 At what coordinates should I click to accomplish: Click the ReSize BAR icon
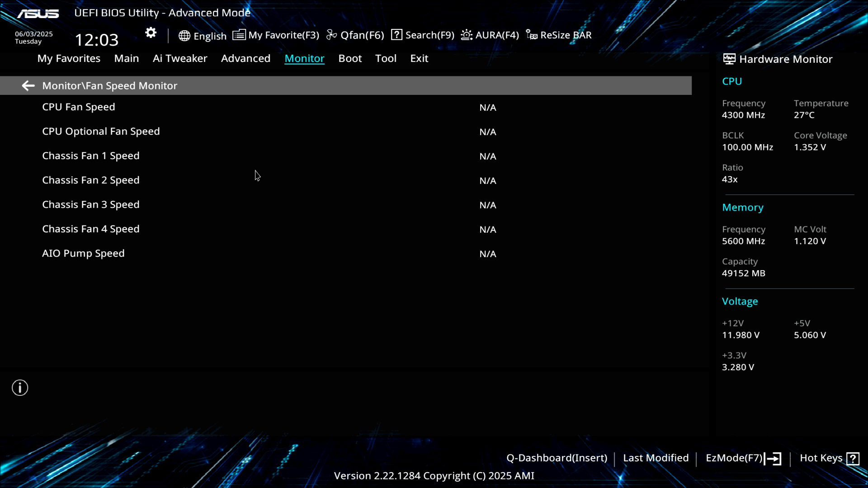532,35
